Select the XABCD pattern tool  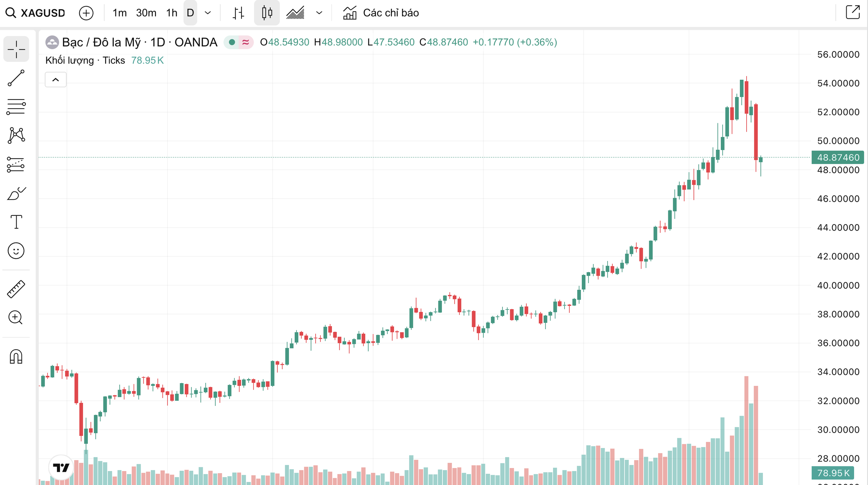[16, 136]
